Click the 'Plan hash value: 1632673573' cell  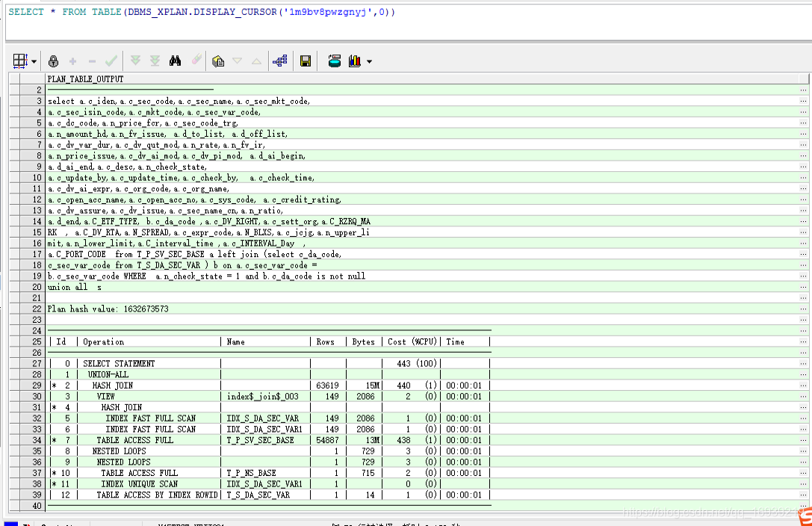pyautogui.click(x=422, y=309)
